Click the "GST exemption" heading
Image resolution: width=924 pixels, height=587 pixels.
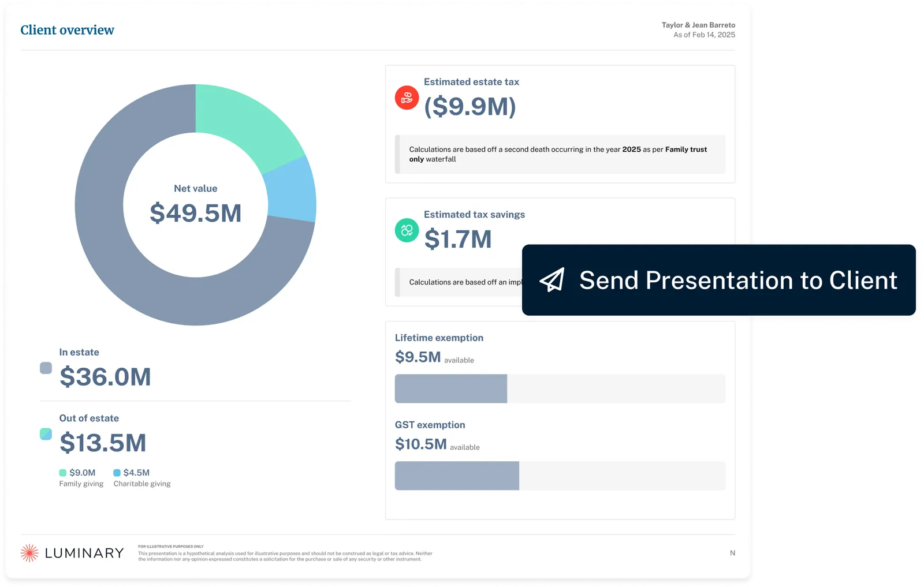click(430, 425)
